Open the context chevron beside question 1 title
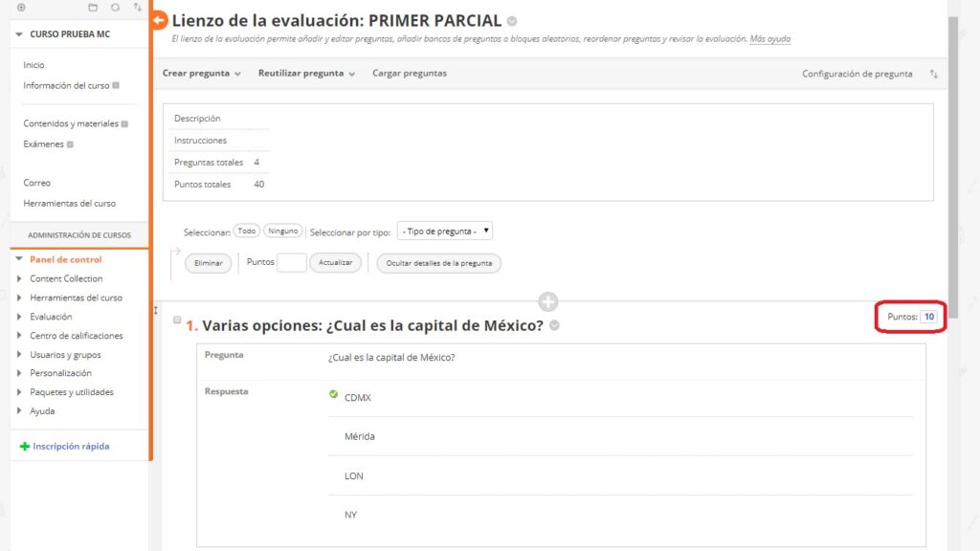 click(555, 326)
